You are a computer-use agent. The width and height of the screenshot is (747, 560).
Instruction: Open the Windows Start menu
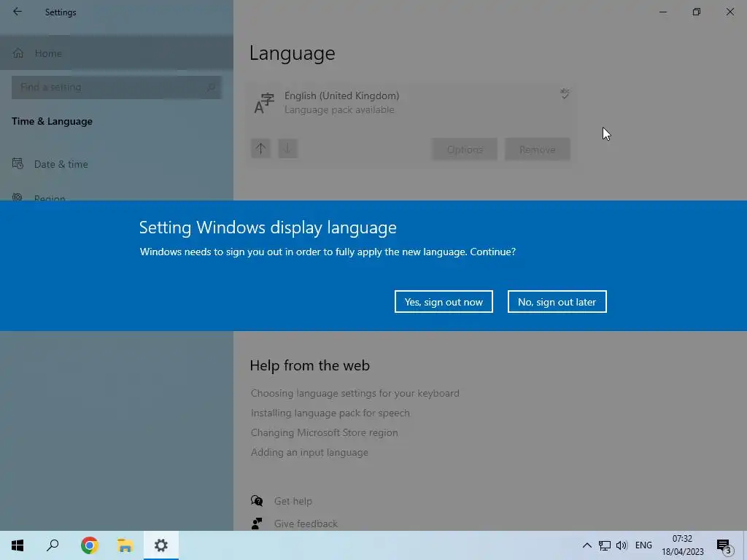point(18,545)
